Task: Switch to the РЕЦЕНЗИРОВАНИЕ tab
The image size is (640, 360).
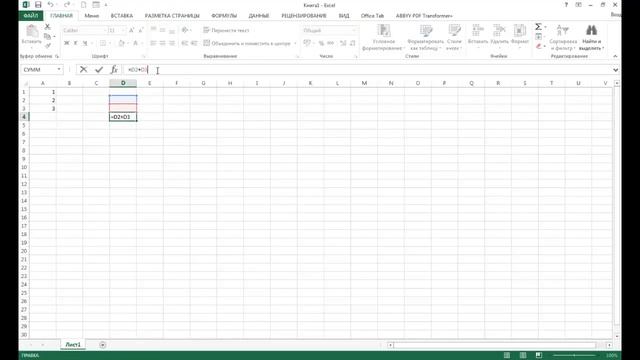Action: 304,16
